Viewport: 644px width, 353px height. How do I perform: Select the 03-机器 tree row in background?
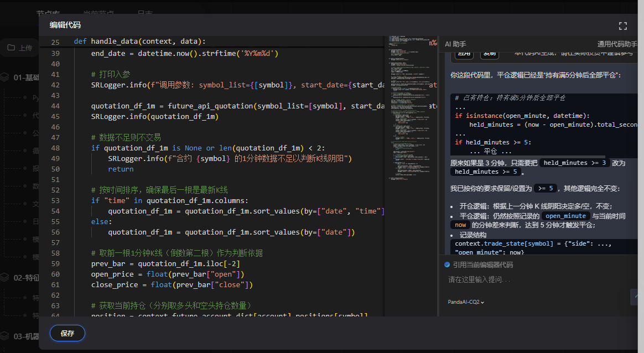20,336
